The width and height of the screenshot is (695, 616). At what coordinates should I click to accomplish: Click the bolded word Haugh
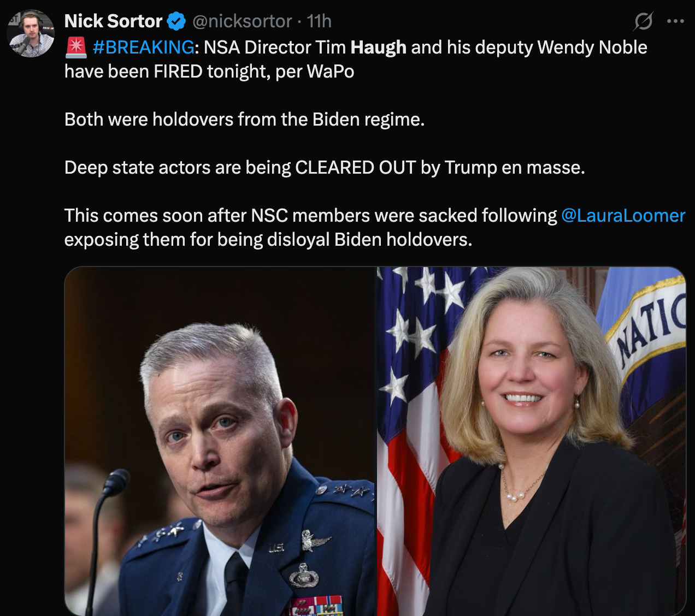coord(378,48)
